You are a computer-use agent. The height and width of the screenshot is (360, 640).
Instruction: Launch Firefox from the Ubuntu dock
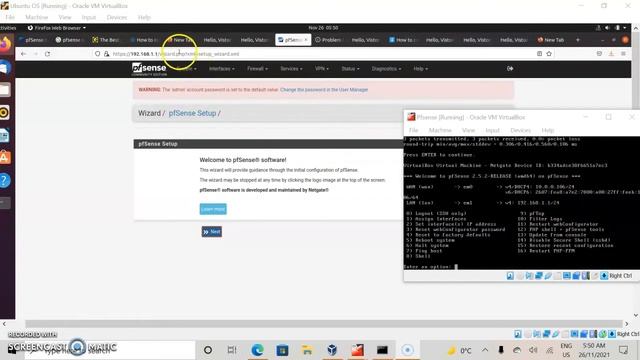pyautogui.click(x=5, y=44)
